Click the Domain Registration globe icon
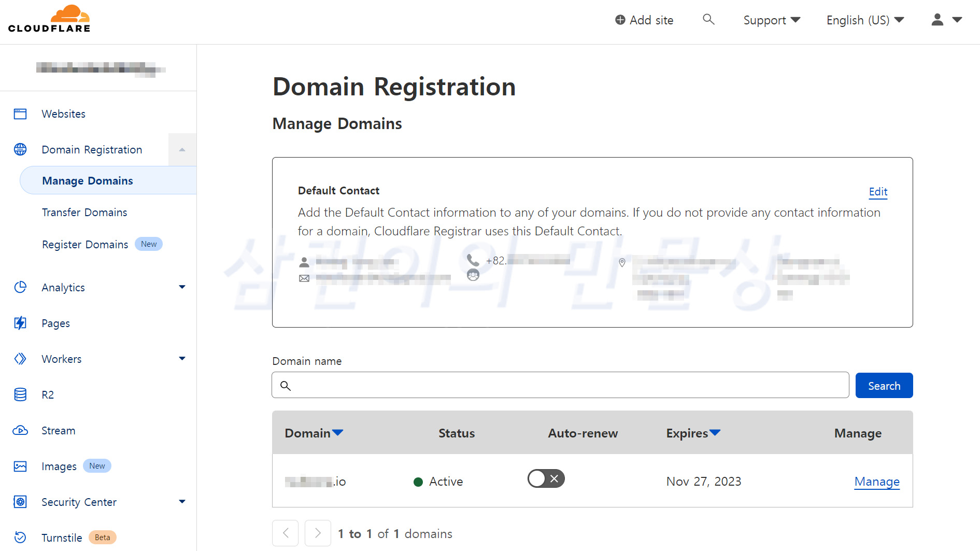The height and width of the screenshot is (551, 980). (20, 149)
